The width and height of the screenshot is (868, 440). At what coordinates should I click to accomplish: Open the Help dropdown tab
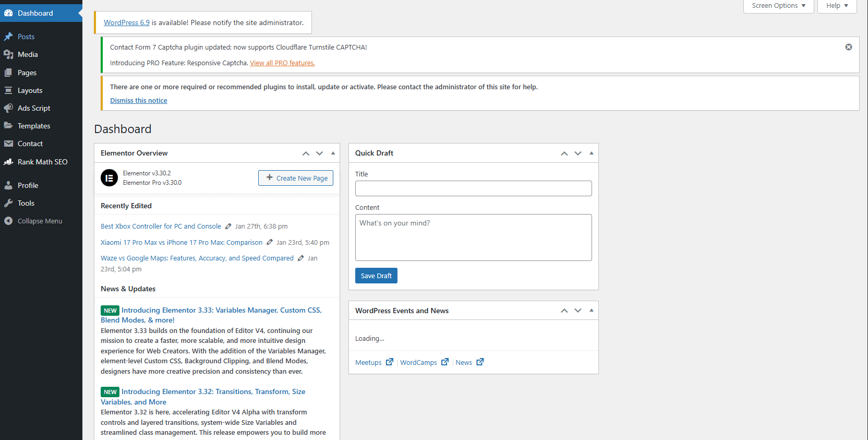836,6
